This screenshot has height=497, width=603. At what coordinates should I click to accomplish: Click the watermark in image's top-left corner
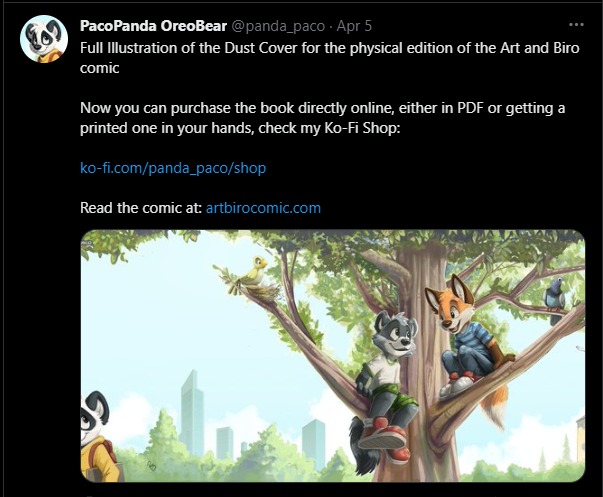point(85,243)
